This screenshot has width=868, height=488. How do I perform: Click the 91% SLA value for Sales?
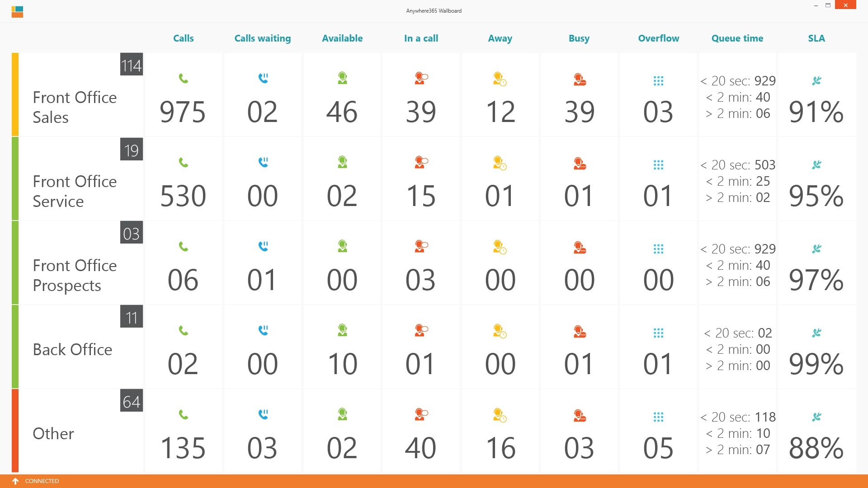816,112
